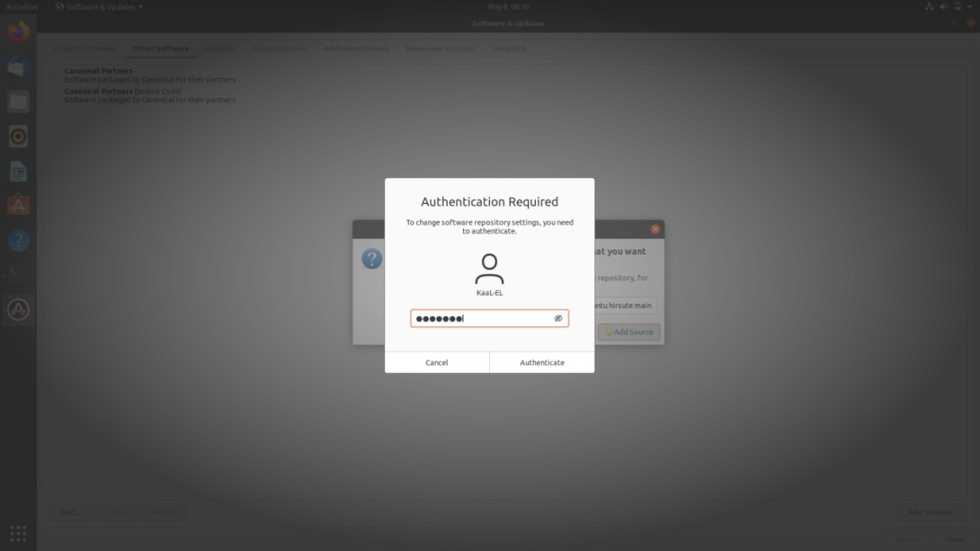
Task: Open system menu dropdown arrow
Action: (969, 7)
